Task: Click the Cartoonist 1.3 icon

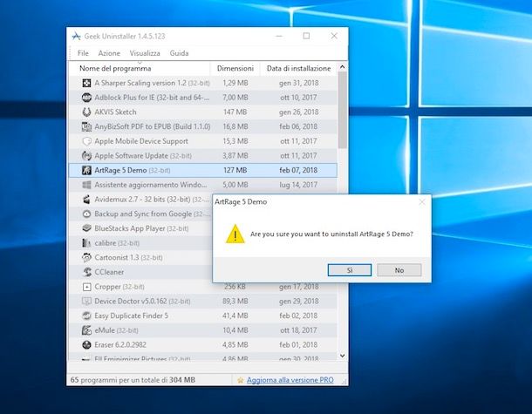Action: pos(86,257)
